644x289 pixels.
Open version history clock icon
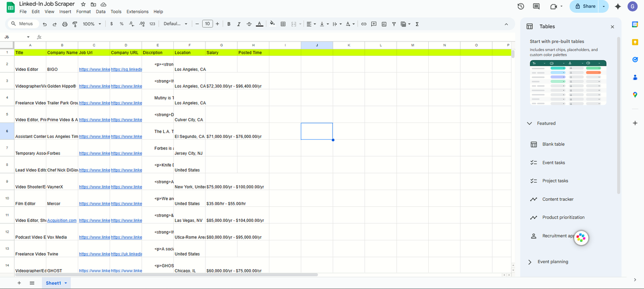point(521,6)
